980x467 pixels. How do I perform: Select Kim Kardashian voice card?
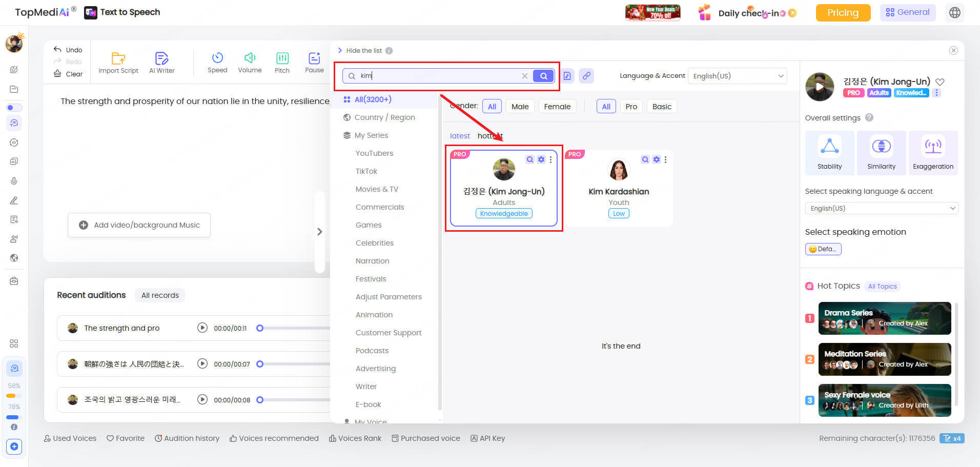click(x=619, y=188)
